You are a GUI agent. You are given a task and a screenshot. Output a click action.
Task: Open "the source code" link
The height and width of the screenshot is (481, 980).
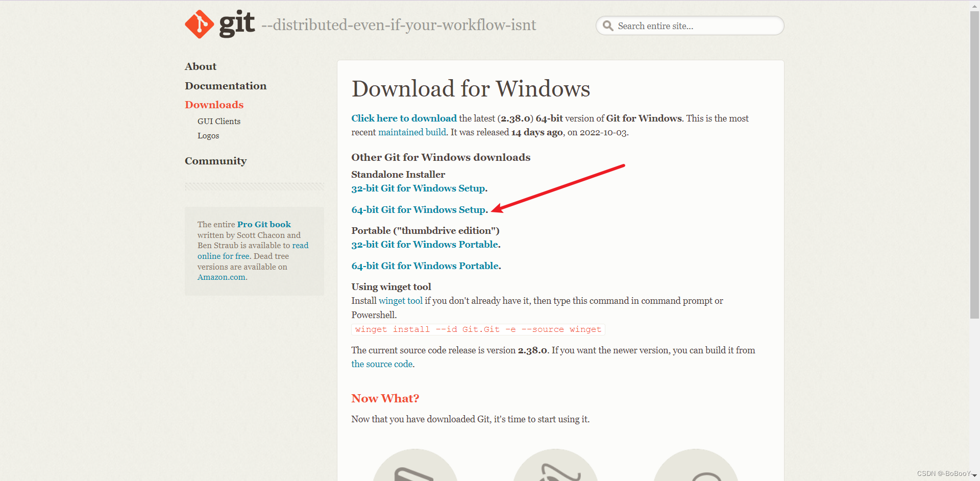[382, 364]
